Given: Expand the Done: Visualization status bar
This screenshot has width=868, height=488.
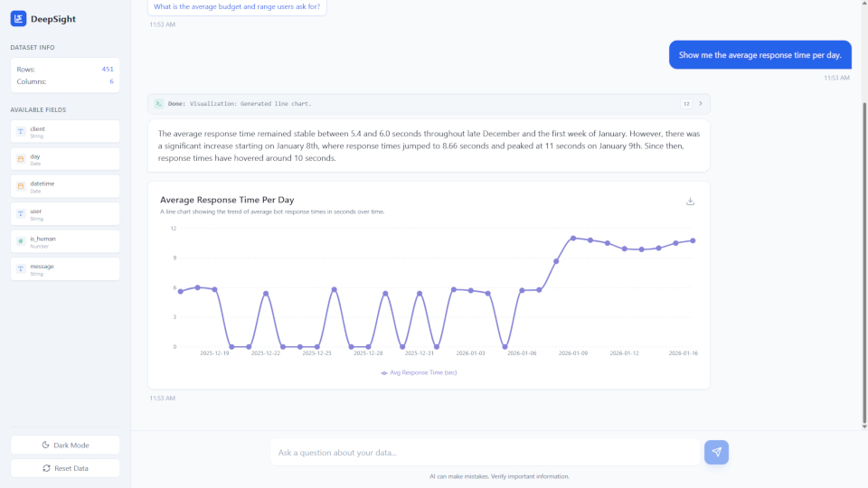Looking at the screenshot, I should 429,103.
